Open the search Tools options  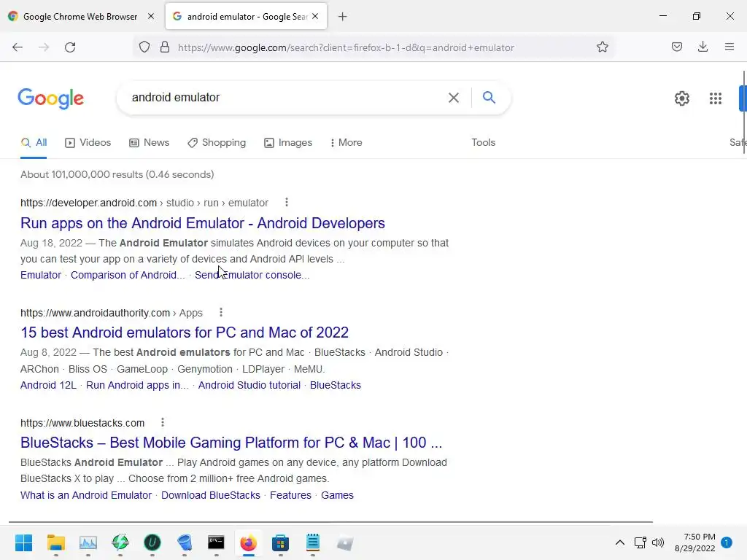click(484, 142)
